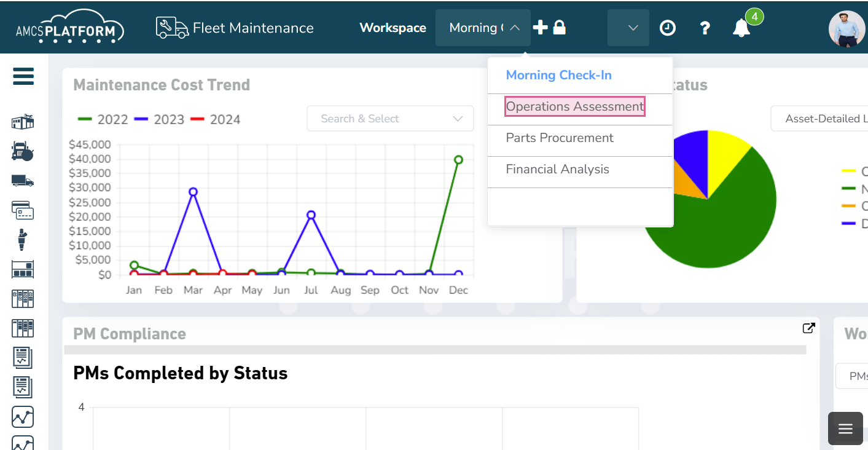Lock the dashboard using the padlock button

pos(559,27)
